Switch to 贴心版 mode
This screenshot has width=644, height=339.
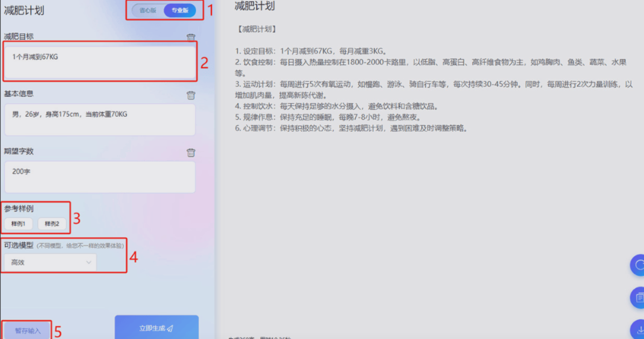[x=147, y=9]
